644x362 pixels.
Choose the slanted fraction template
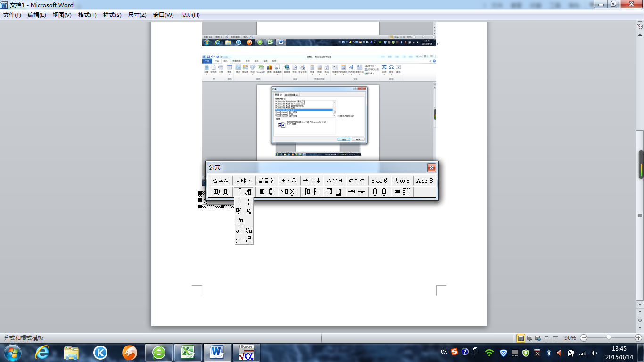click(x=239, y=212)
